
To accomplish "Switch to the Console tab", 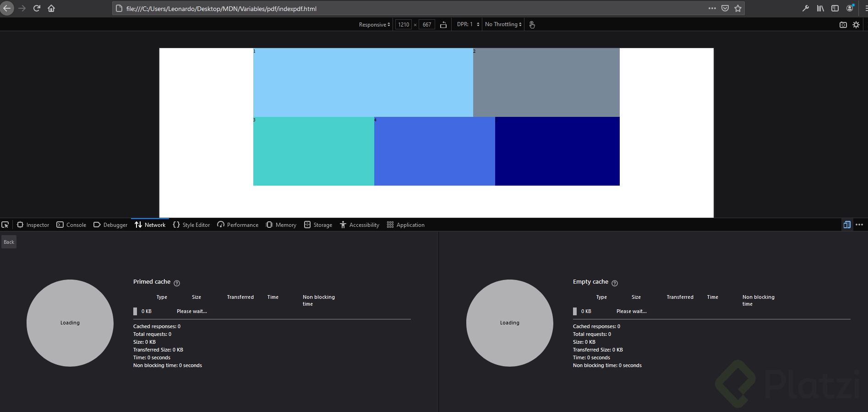I will tap(71, 225).
